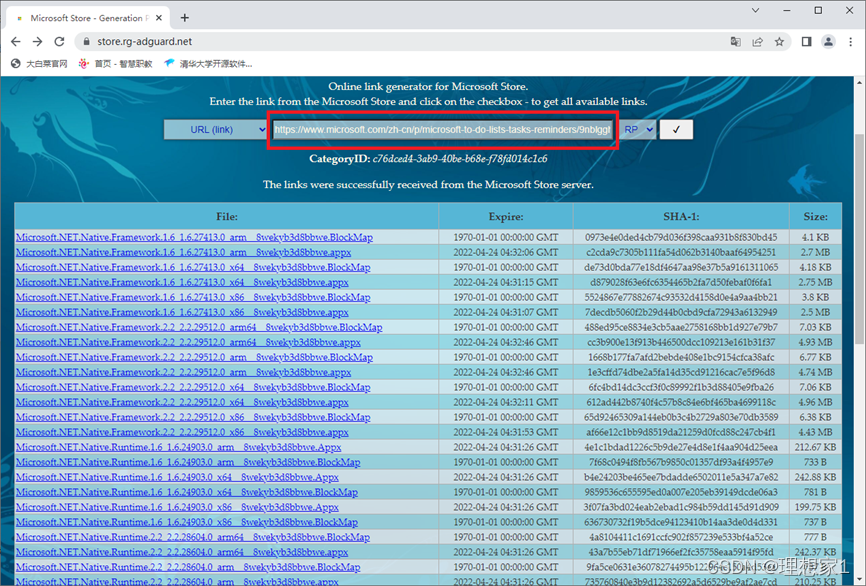Click the Microsoft Store link input field
Screen dimensions: 866x586
pyautogui.click(x=442, y=130)
